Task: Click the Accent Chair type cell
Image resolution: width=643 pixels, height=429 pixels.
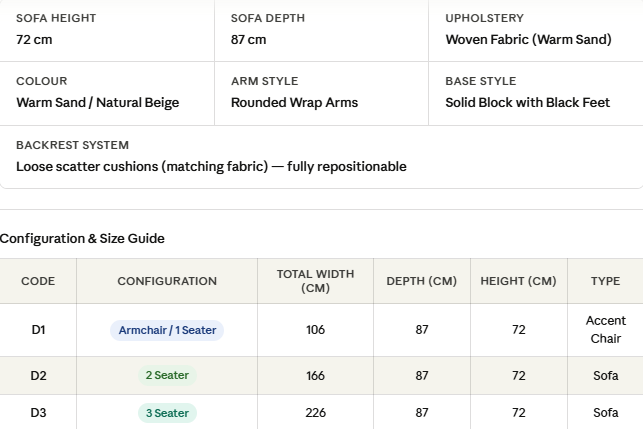Action: pyautogui.click(x=605, y=330)
